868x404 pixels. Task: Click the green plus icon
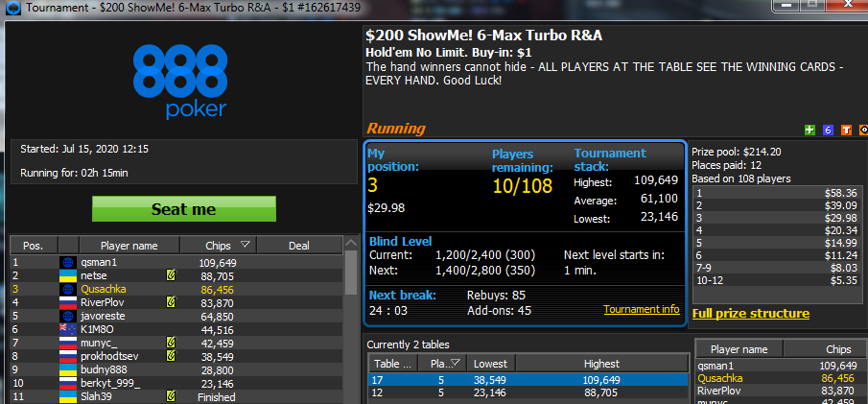[x=809, y=131]
